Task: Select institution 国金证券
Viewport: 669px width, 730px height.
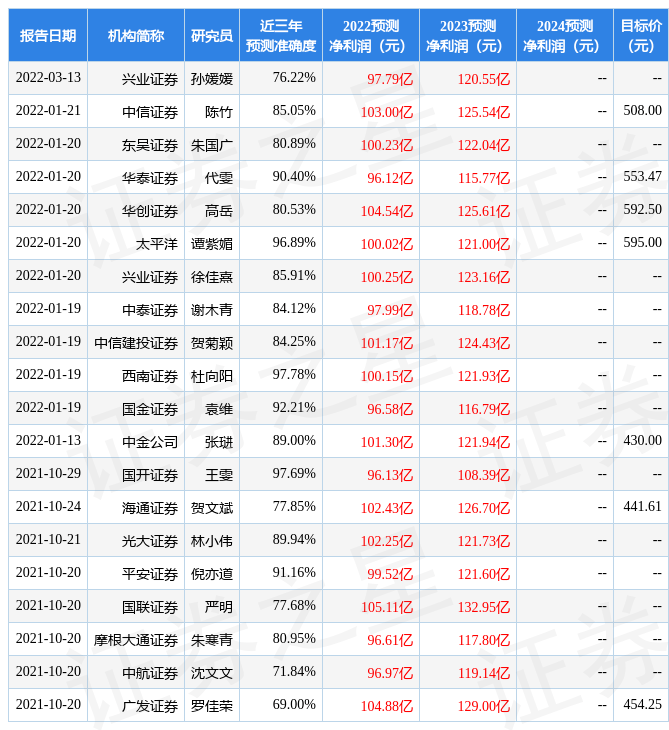Action: tap(150, 409)
